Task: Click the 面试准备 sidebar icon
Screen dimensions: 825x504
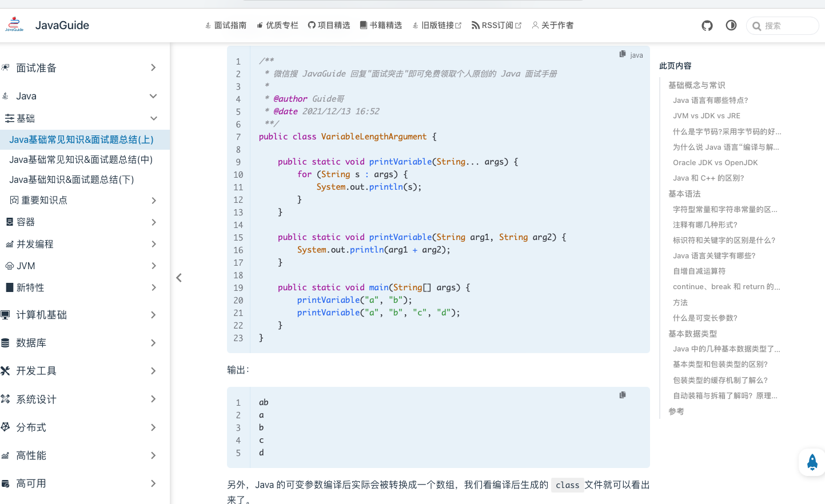Action: pos(6,67)
